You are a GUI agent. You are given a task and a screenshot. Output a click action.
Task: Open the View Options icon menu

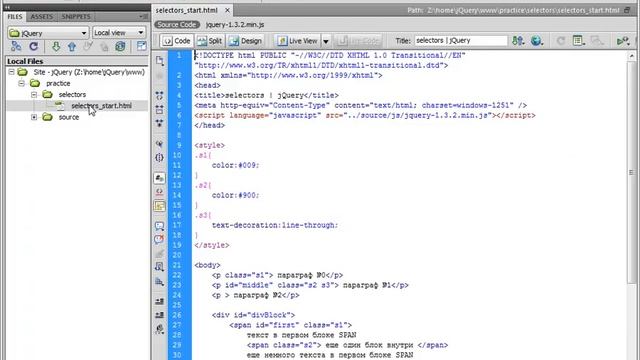tap(578, 40)
